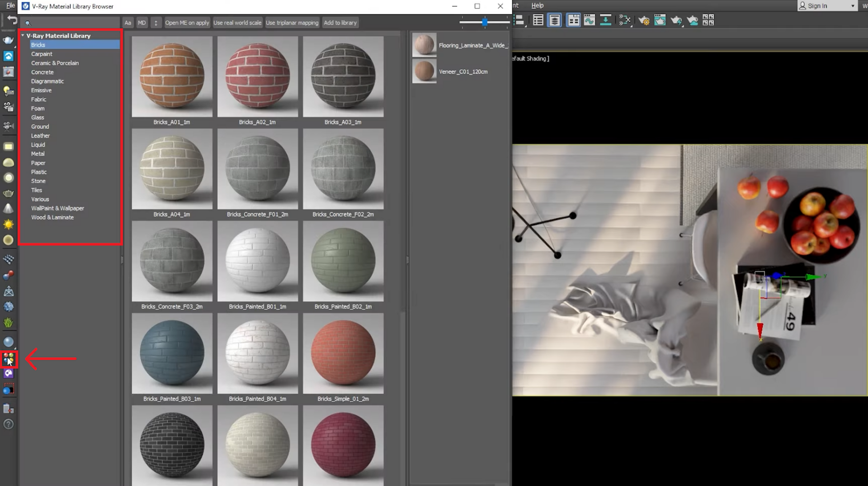Click the scene converter clipboard icon
Image resolution: width=868 pixels, height=486 pixels.
9,409
